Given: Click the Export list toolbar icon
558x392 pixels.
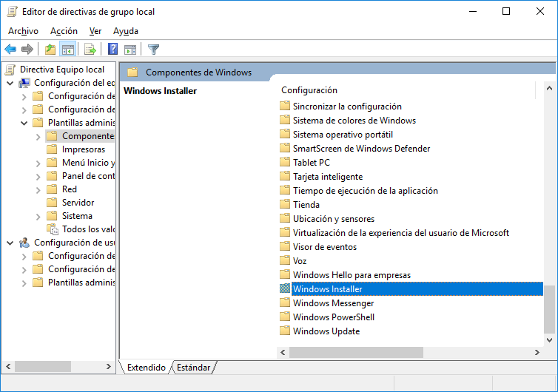Looking at the screenshot, I should (90, 50).
